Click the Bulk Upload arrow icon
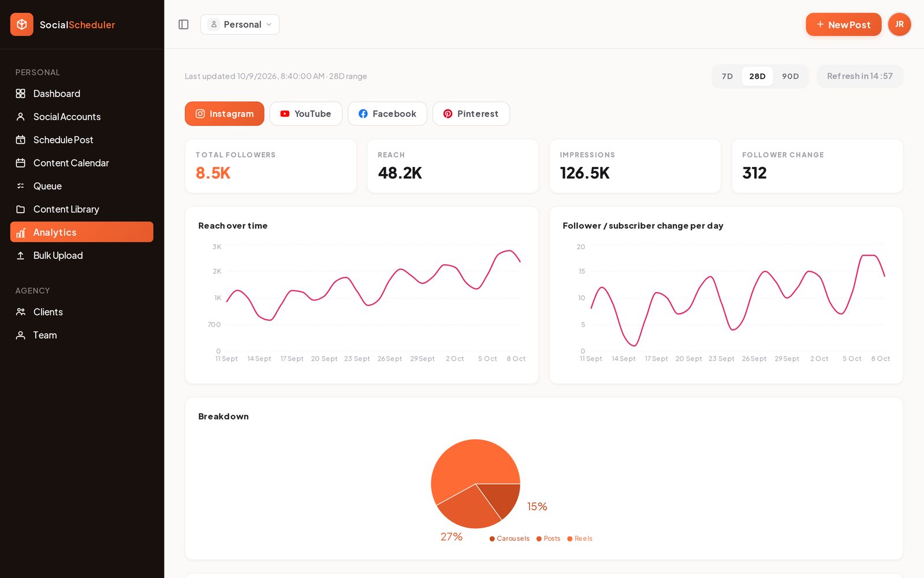Image resolution: width=924 pixels, height=578 pixels. click(x=21, y=255)
